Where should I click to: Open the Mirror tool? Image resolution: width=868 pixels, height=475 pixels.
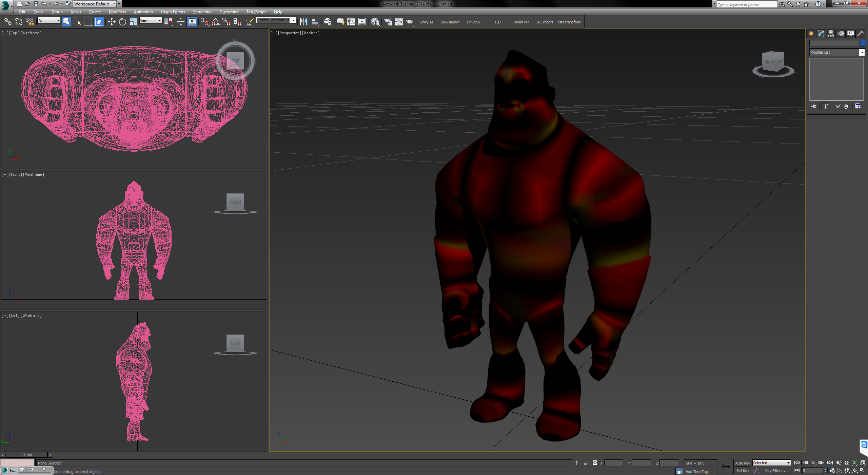pos(303,21)
